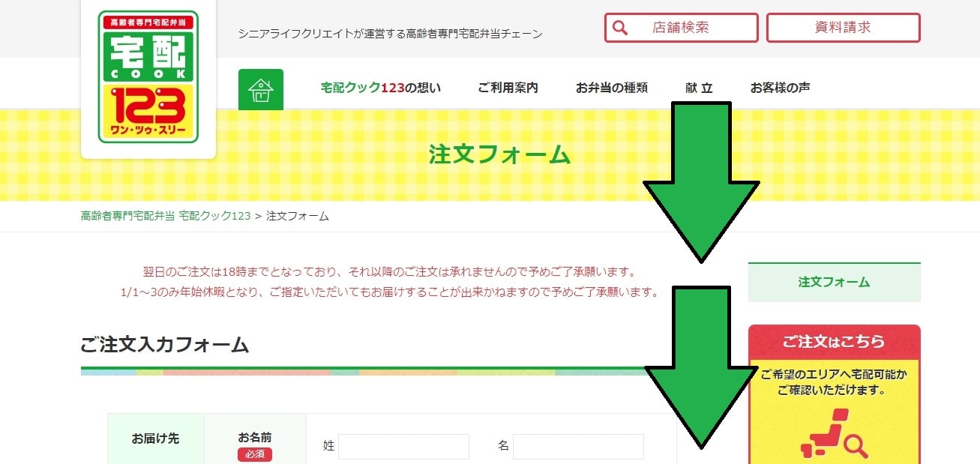980x464 pixels.
Task: Click the magnifier icon in 店舗検索
Action: point(620,28)
